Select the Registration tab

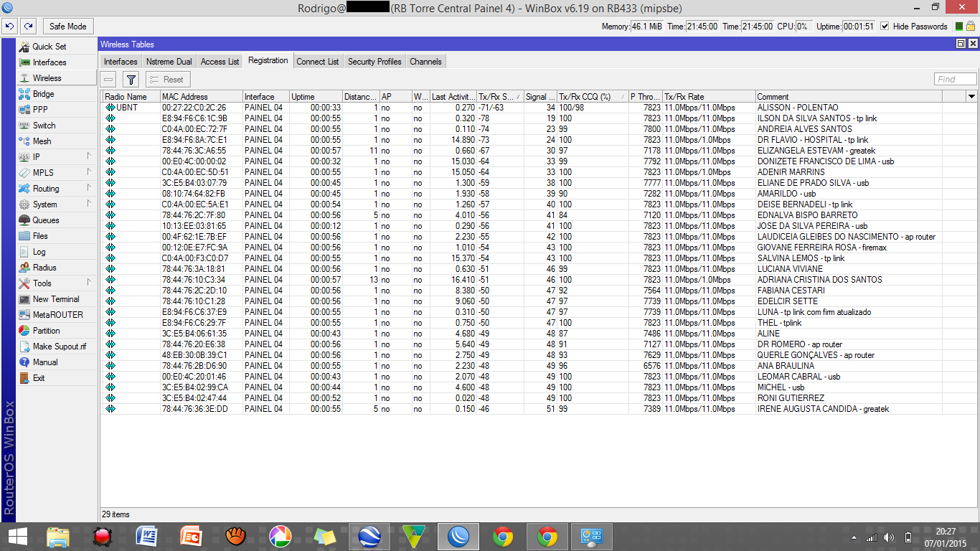pos(268,61)
